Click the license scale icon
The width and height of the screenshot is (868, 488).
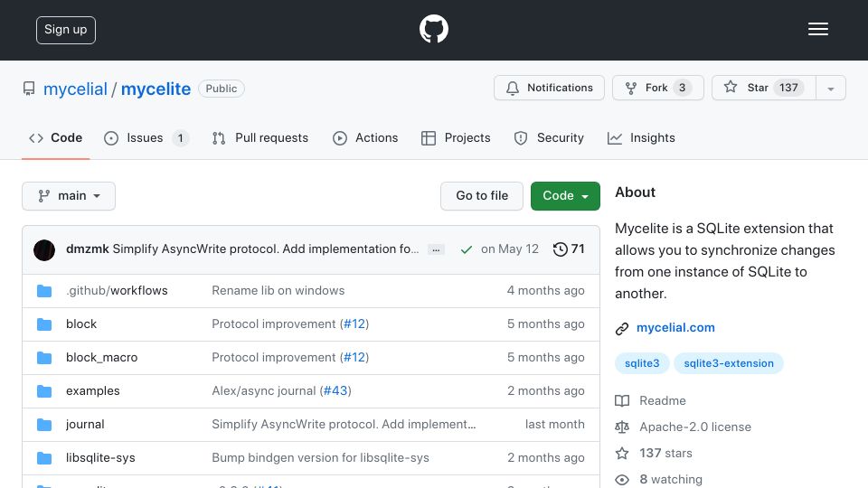[622, 427]
